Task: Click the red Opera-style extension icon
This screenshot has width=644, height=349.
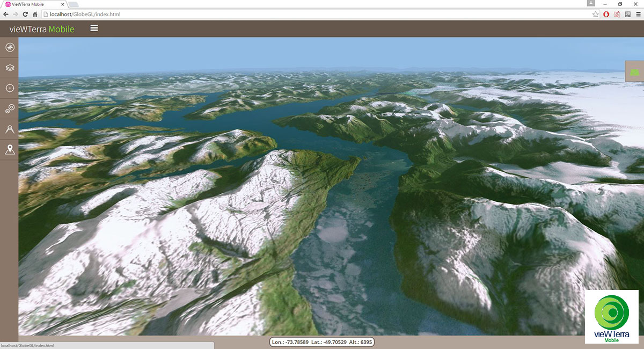Action: (x=606, y=14)
